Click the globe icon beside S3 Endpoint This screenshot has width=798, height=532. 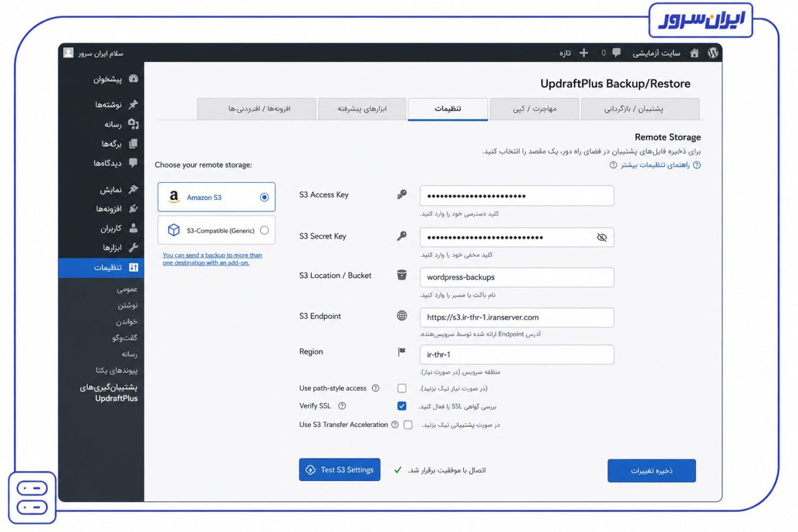point(402,316)
